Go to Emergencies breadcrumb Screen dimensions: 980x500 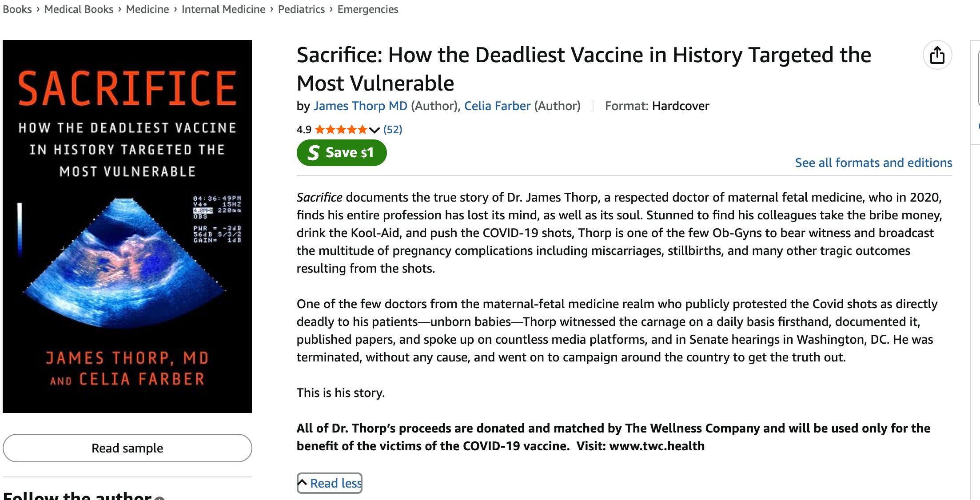368,9
